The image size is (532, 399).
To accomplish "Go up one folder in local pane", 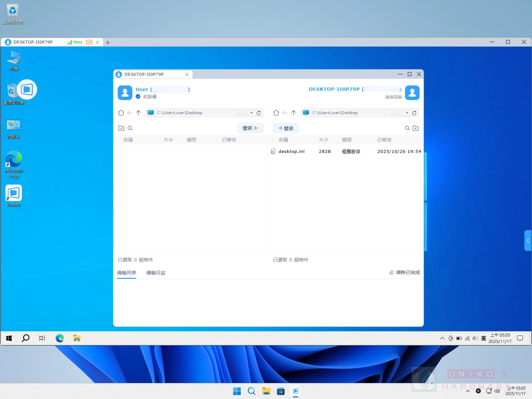I will [x=138, y=113].
